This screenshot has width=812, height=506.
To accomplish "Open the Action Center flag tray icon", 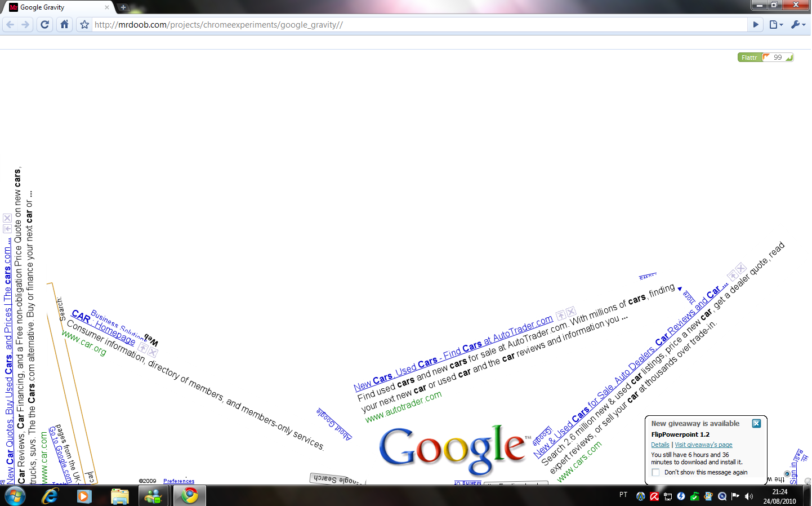I will click(x=735, y=496).
